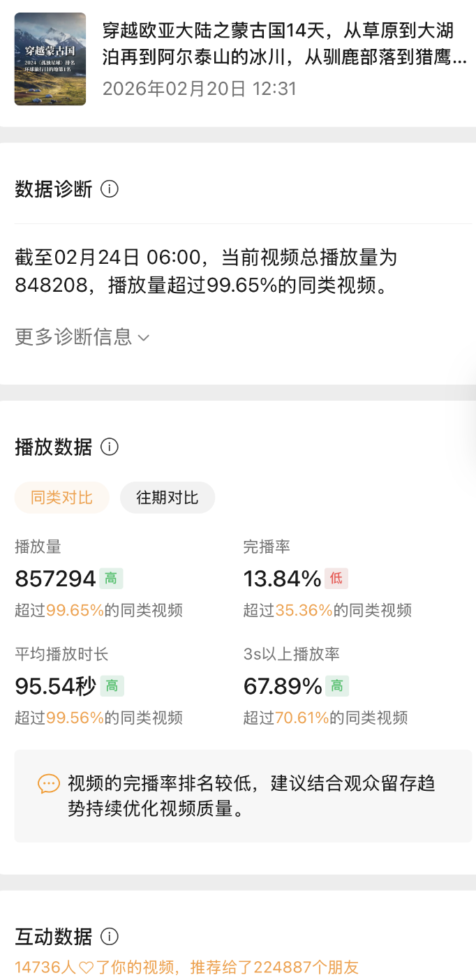Select the 同类对比 tab

pyautogui.click(x=61, y=497)
